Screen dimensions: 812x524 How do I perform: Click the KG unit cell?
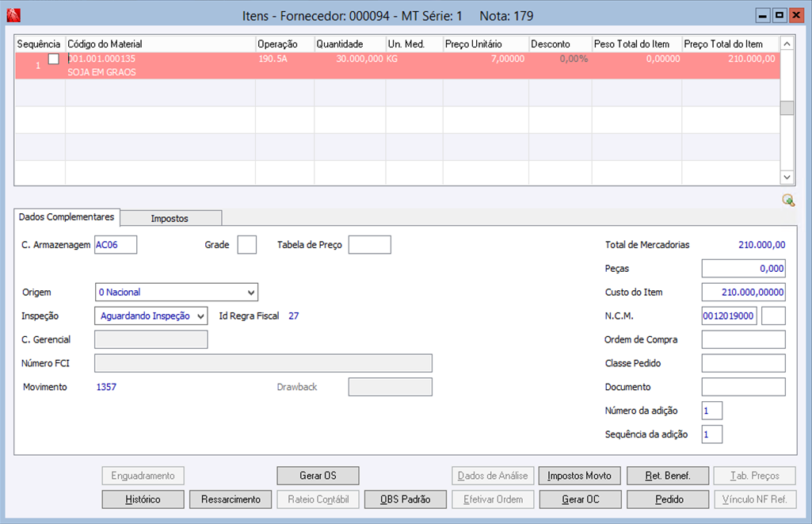point(392,59)
